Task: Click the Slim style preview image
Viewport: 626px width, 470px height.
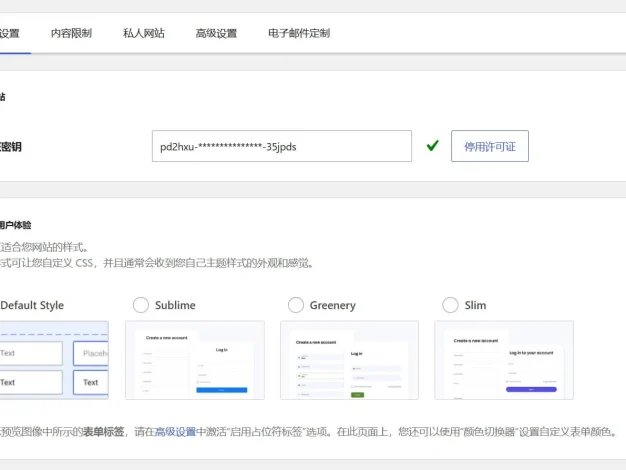Action: point(504,360)
